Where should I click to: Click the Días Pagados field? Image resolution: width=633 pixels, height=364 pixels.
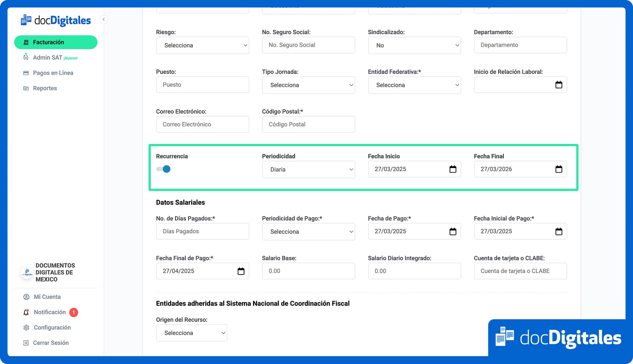click(203, 231)
